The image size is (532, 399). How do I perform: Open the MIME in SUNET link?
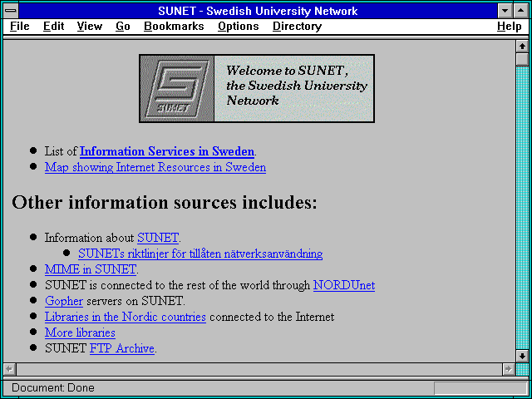click(91, 269)
